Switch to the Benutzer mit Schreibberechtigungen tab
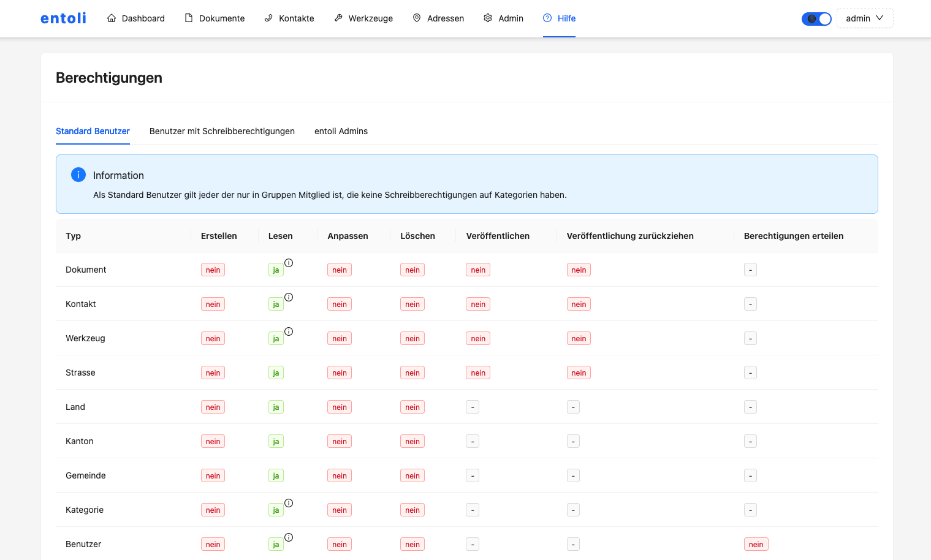931x560 pixels. (x=221, y=131)
